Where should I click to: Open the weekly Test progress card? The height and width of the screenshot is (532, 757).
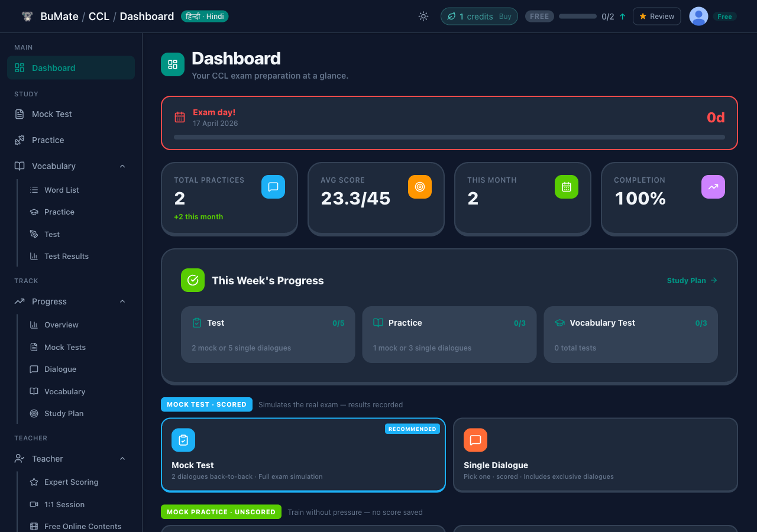coord(268,335)
